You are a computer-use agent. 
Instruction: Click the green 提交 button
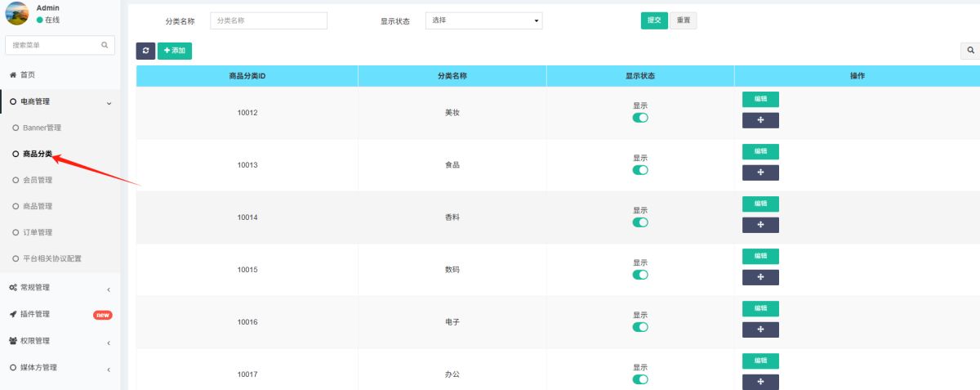654,20
